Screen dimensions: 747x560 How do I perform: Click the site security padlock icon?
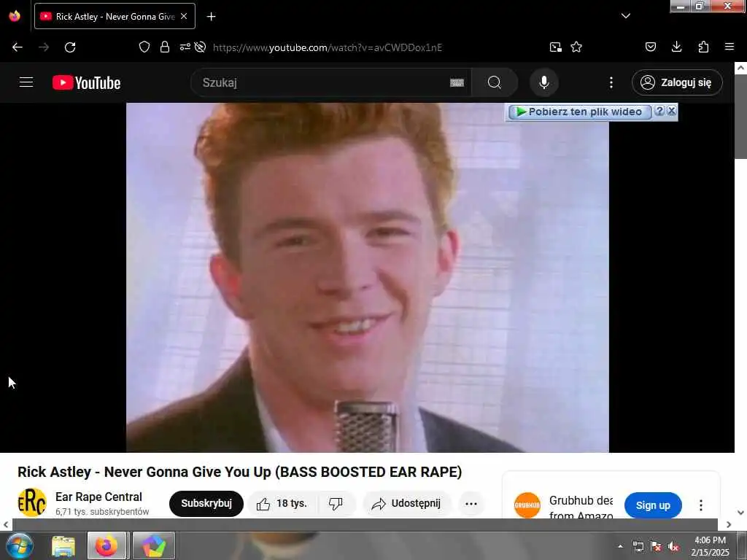[x=165, y=47]
